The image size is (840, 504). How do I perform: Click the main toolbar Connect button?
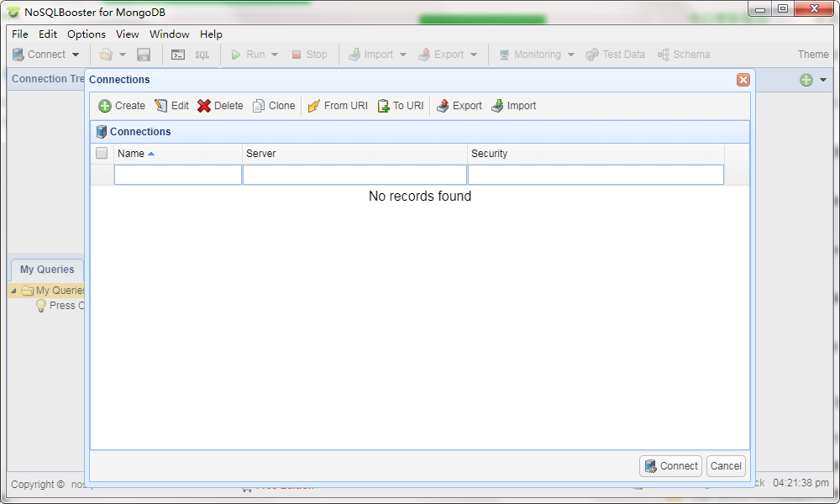click(39, 54)
